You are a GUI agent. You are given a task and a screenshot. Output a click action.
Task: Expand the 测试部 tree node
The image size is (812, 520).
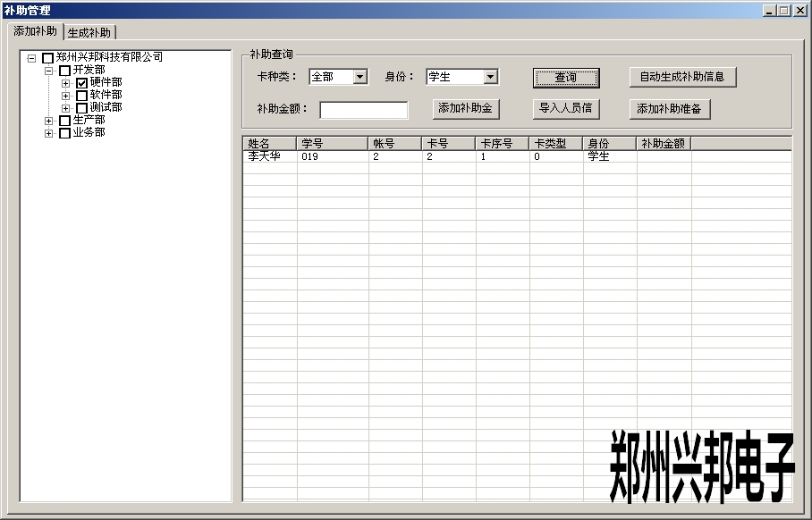click(x=65, y=107)
